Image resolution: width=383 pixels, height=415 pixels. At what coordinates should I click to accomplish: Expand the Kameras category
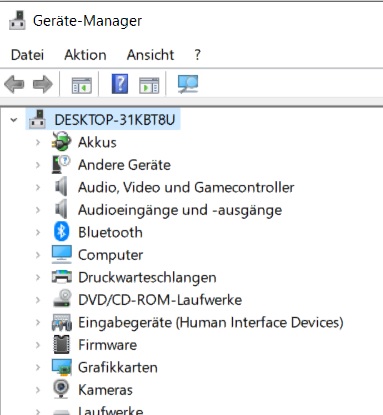click(x=38, y=390)
